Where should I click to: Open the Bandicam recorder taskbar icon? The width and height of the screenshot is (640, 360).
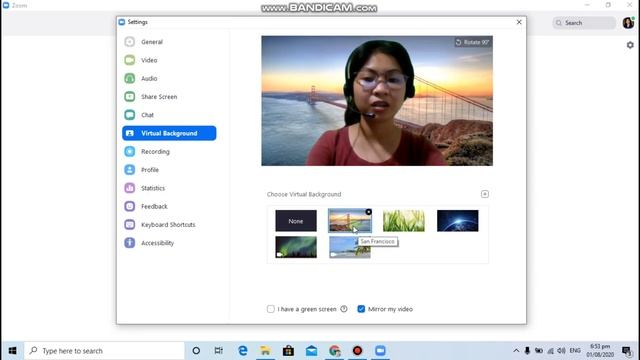click(358, 351)
